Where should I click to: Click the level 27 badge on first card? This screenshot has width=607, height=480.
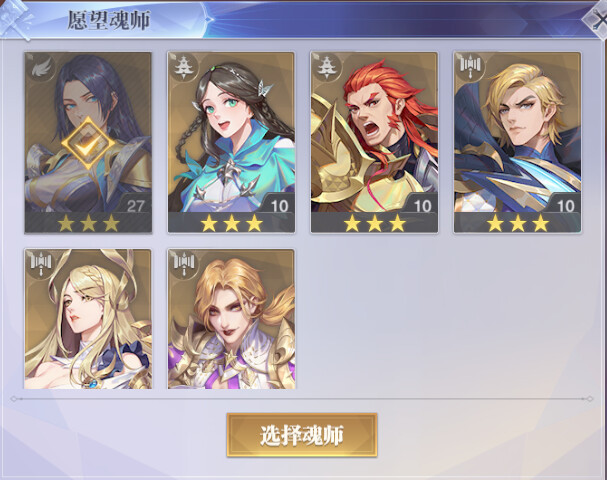135,205
